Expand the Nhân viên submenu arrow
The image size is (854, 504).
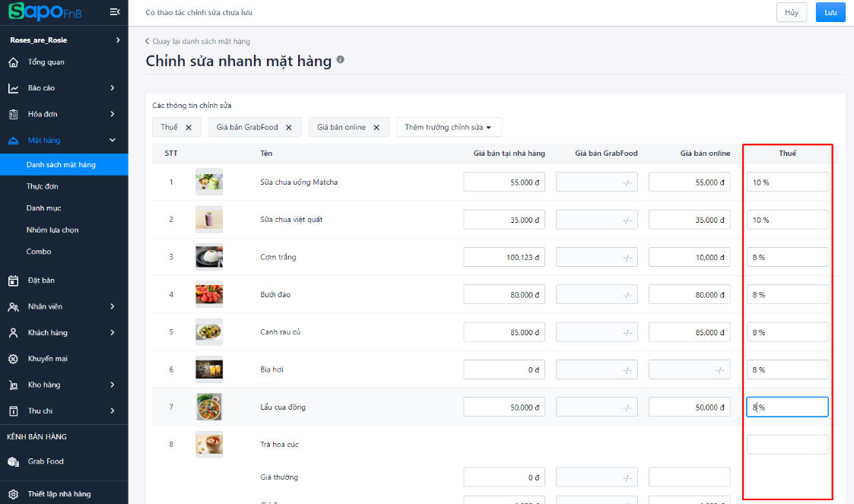point(113,306)
